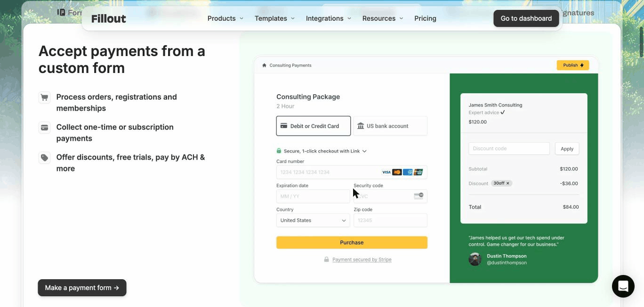Click the James Smith Consulting text
The width and height of the screenshot is (644, 307).
click(x=495, y=105)
